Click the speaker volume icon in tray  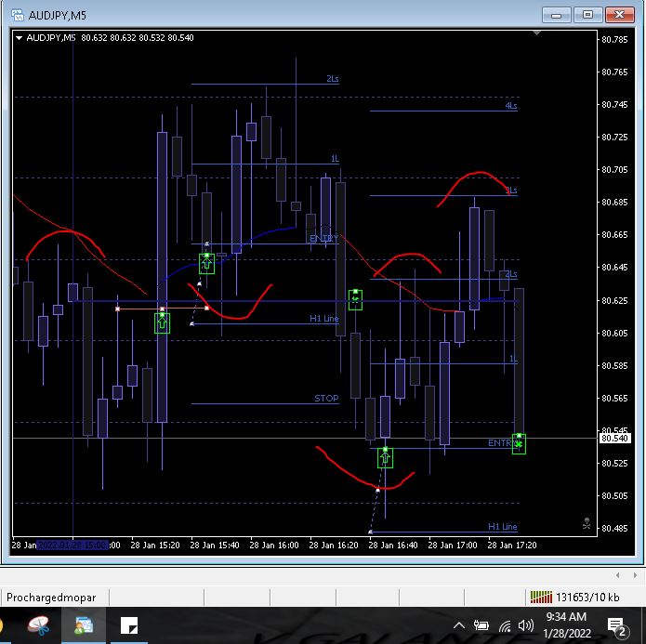(526, 625)
